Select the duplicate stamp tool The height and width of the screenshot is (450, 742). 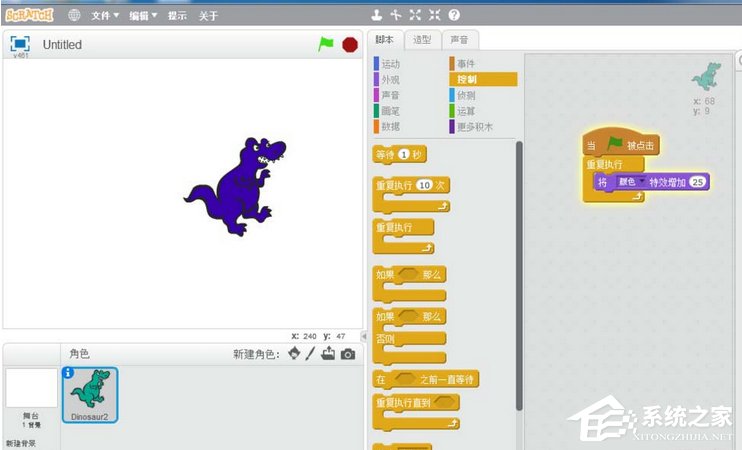point(376,15)
